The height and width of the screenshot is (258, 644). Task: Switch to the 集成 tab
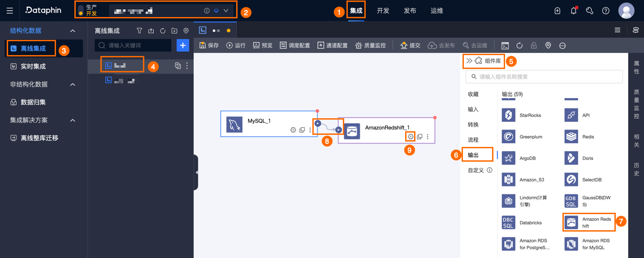(x=356, y=10)
